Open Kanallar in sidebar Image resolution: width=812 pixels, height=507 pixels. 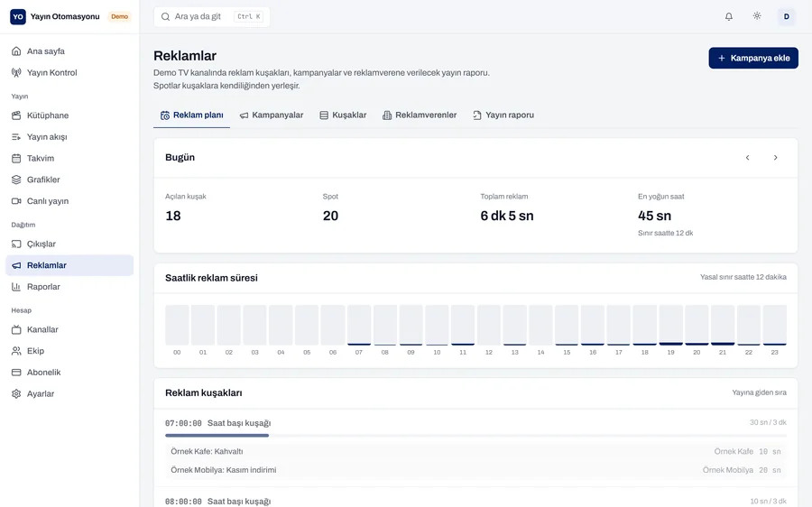pyautogui.click(x=69, y=329)
